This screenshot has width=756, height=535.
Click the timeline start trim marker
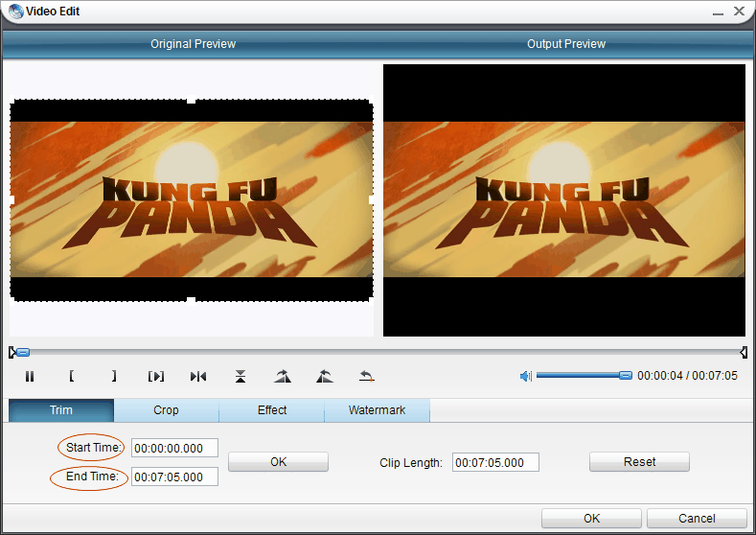click(x=11, y=353)
